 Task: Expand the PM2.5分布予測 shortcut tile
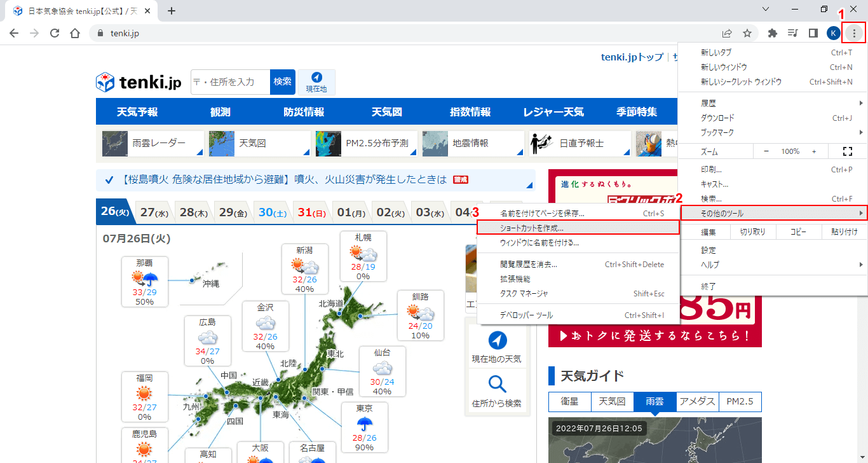[x=367, y=144]
